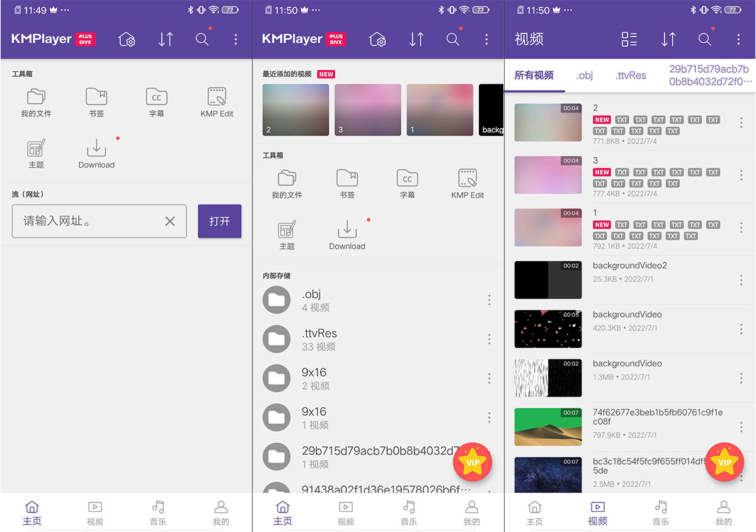Clear the URL field with the X icon
This screenshot has height=532, width=756.
[x=170, y=221]
